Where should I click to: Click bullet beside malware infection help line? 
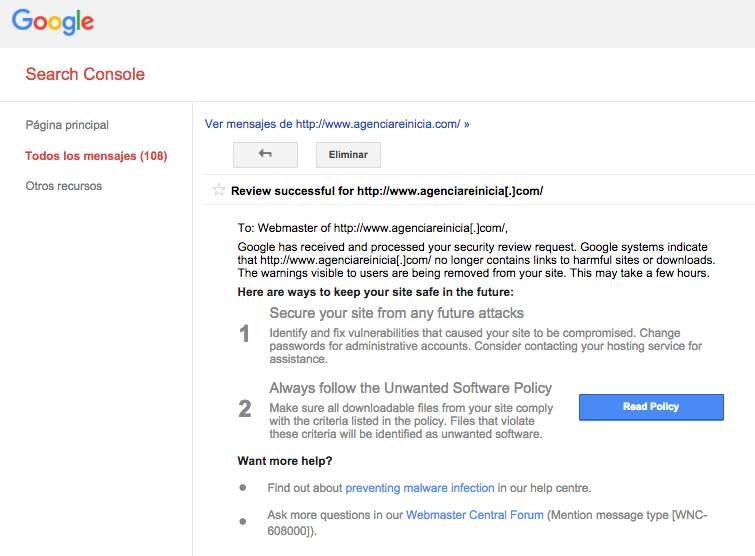[x=242, y=488]
